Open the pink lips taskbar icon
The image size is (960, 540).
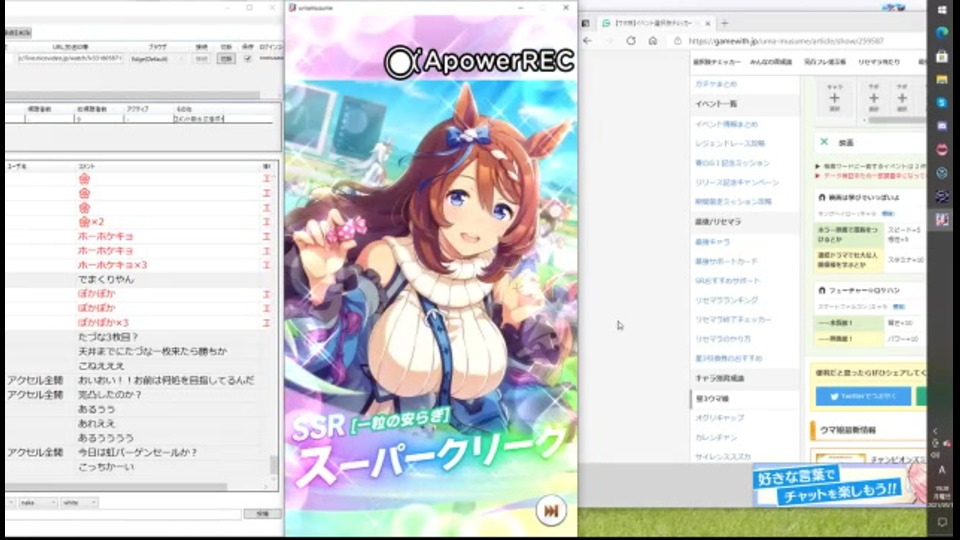[x=942, y=149]
